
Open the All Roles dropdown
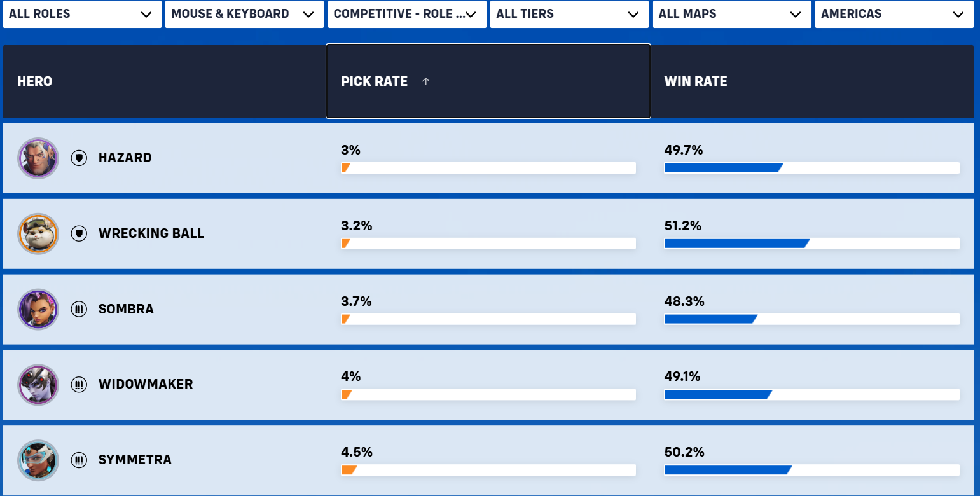point(81,14)
